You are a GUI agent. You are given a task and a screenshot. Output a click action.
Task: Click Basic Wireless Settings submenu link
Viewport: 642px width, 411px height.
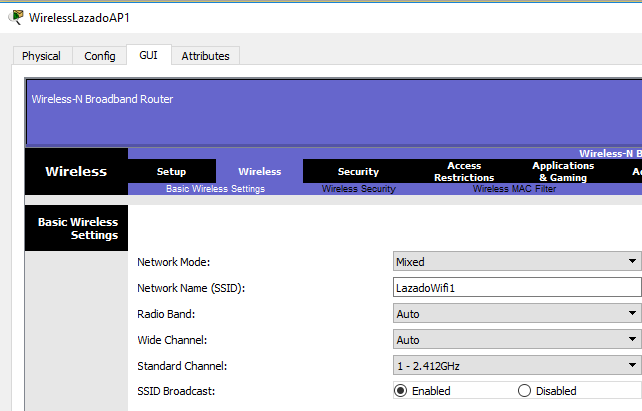(x=215, y=189)
